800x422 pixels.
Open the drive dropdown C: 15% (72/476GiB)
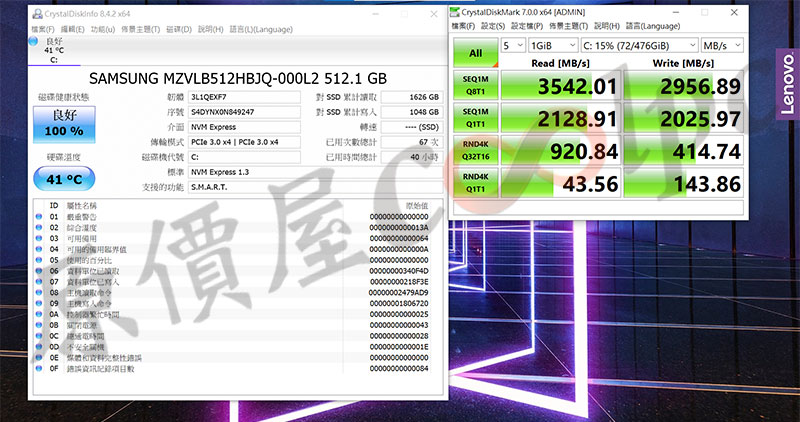(x=639, y=45)
